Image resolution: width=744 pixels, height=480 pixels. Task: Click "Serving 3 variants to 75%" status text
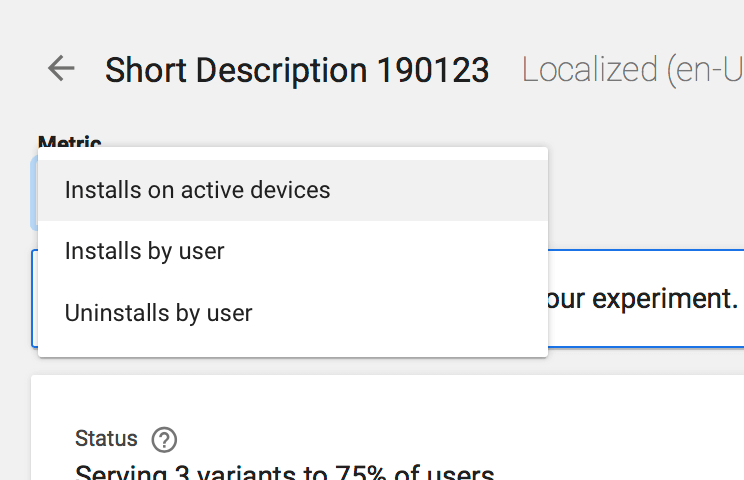pyautogui.click(x=285, y=472)
